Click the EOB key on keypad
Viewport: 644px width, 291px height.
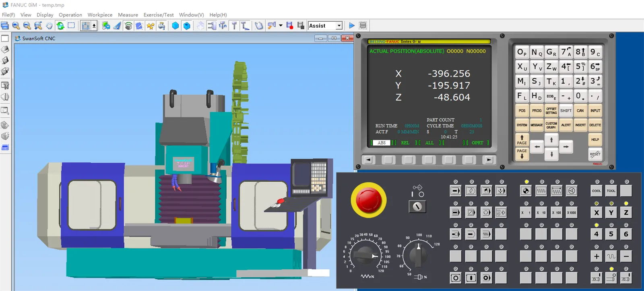(551, 96)
